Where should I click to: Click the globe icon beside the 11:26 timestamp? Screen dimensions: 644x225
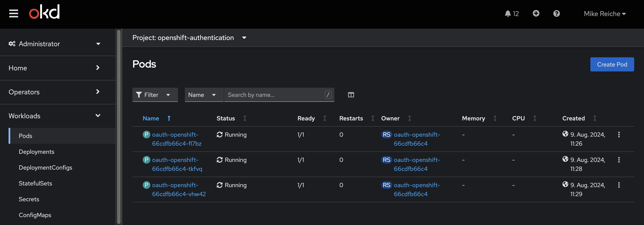pos(565,134)
